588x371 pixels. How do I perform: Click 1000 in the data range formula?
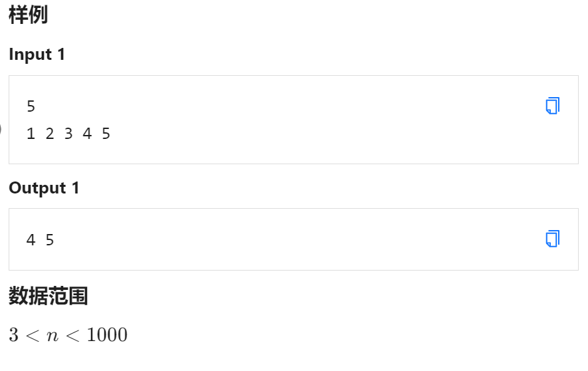pos(107,334)
